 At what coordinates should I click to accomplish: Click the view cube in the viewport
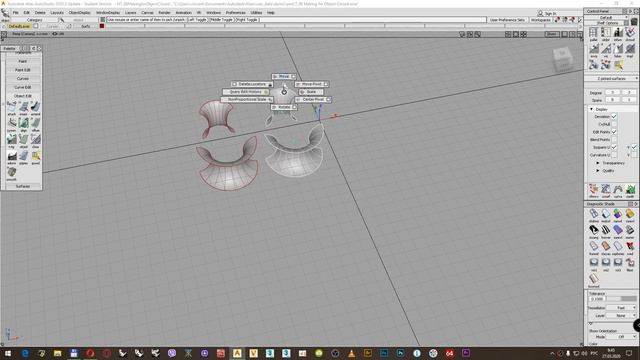pos(563,60)
